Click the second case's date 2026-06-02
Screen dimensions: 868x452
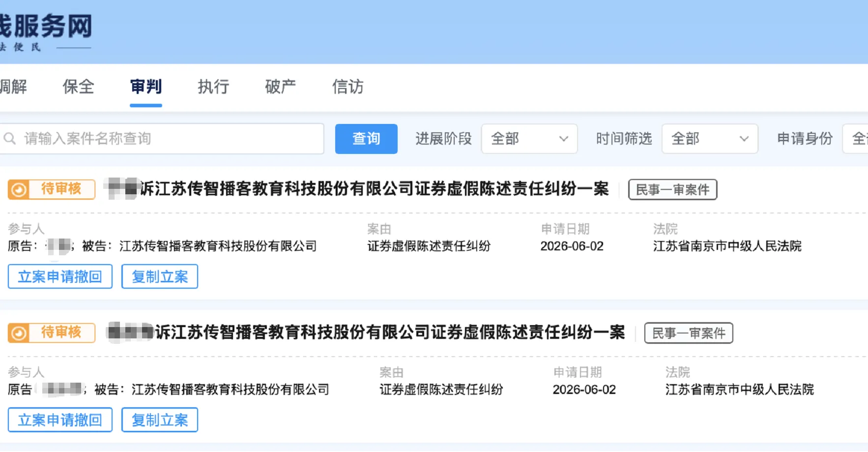584,390
